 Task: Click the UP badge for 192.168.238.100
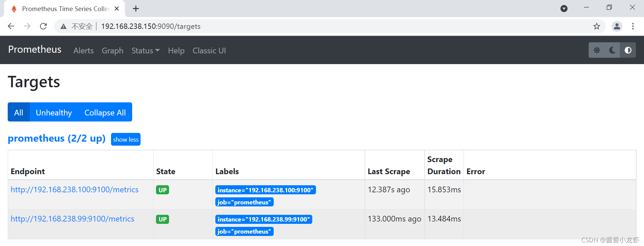tap(163, 190)
